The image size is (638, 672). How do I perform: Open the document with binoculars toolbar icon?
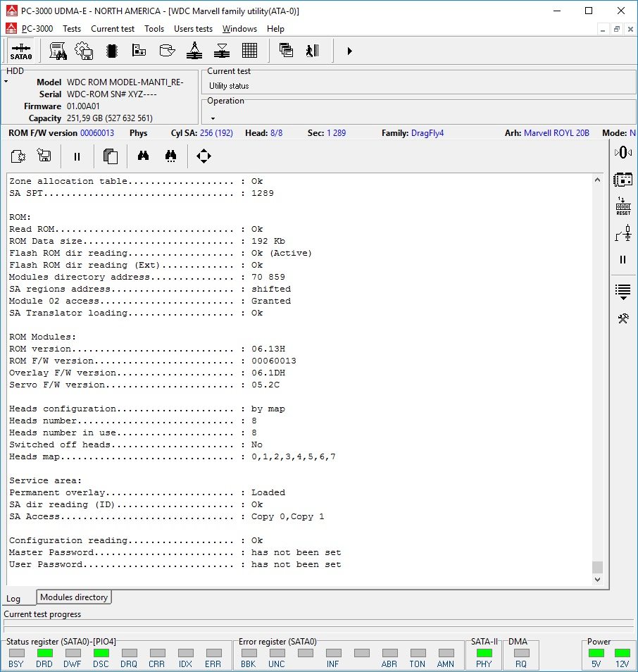pos(58,51)
